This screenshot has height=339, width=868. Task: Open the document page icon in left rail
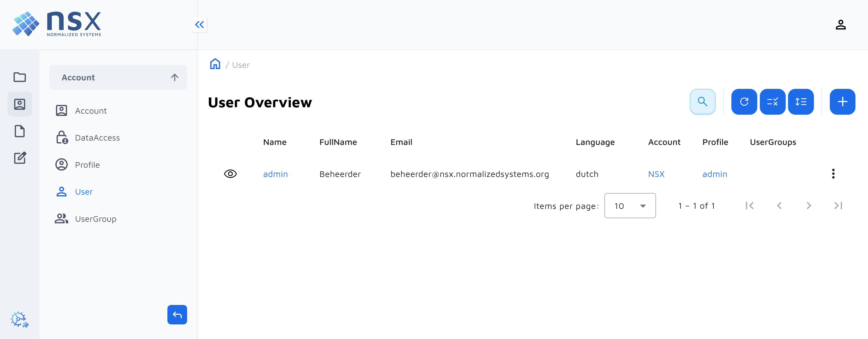tap(19, 131)
